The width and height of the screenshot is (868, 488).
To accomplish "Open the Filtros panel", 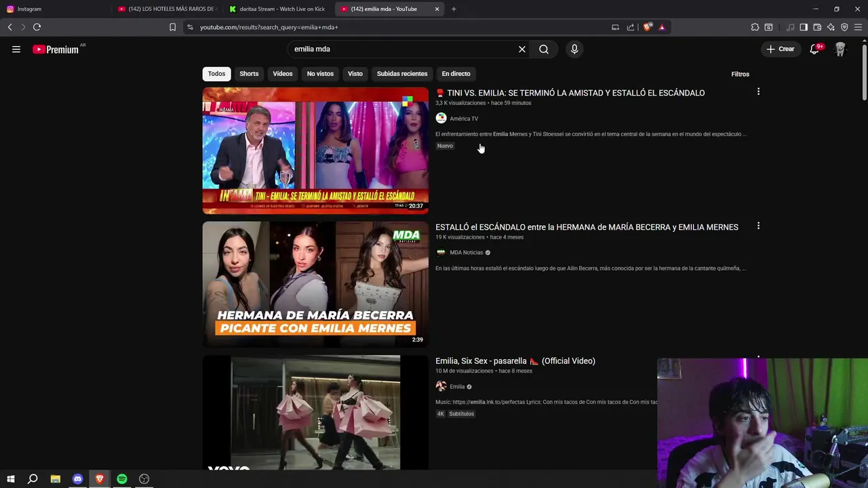I will pos(740,74).
